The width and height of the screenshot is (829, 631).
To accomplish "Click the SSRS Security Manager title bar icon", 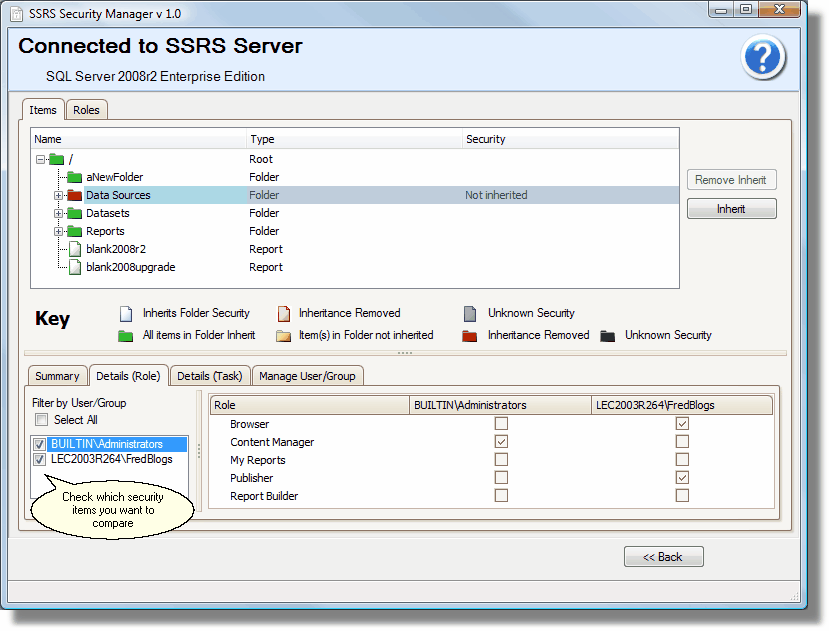I will pos(17,14).
